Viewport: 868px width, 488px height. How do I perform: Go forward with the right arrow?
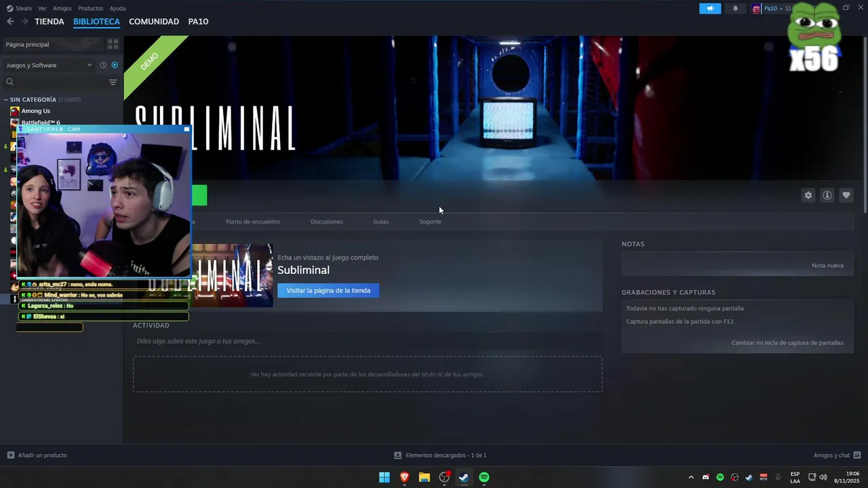(25, 22)
